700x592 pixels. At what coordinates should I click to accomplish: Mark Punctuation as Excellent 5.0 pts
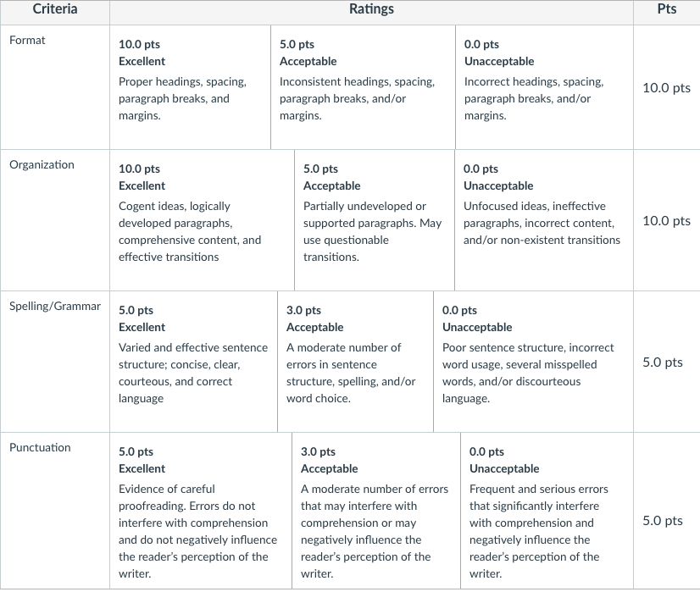coord(201,511)
